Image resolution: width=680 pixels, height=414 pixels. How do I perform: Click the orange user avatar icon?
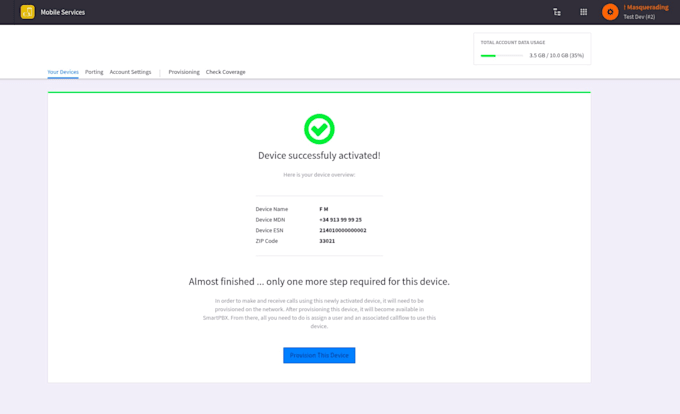click(x=610, y=12)
